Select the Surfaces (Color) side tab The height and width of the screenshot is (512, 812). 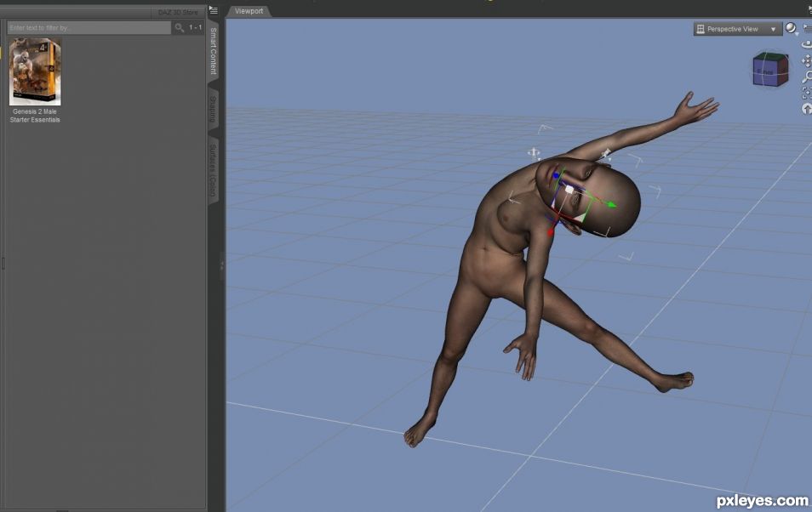click(x=213, y=170)
